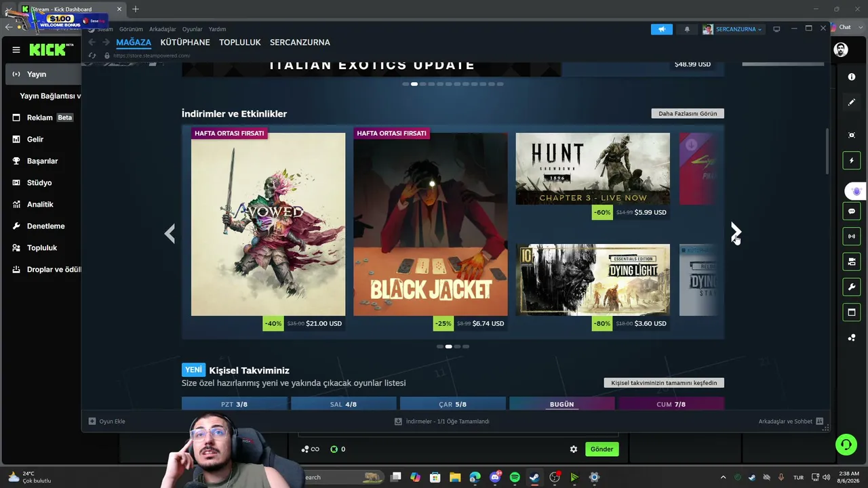Open Reklam Beta in Kick sidebar
Screen dimensions: 868x488
point(43,117)
